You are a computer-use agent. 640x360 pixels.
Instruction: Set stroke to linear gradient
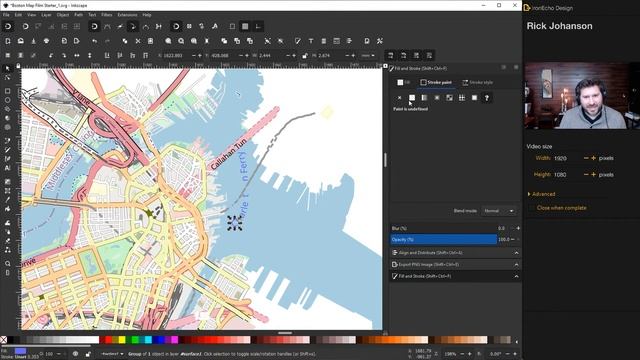424,98
